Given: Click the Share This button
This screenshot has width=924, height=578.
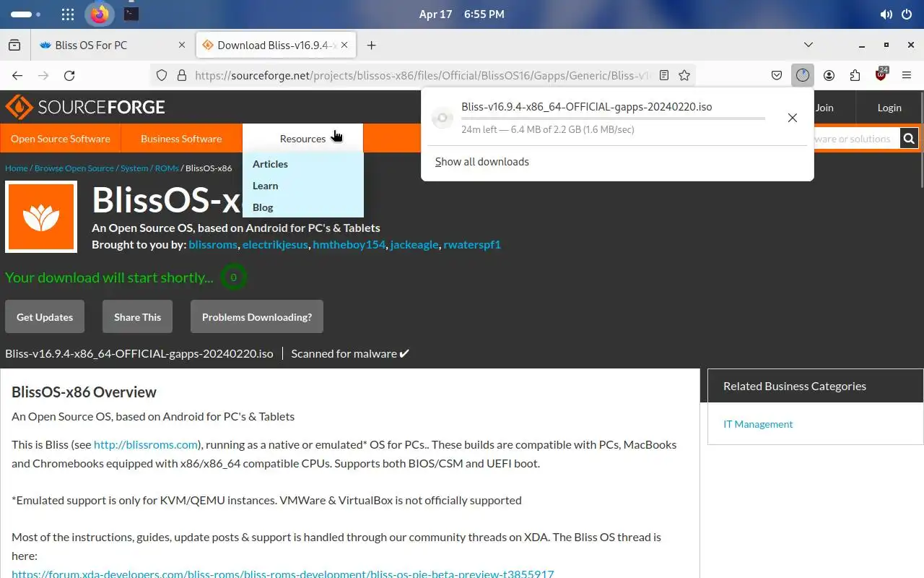Looking at the screenshot, I should [137, 316].
